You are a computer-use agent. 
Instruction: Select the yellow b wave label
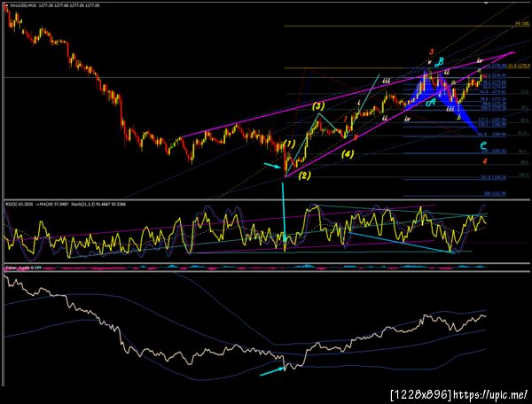458,118
